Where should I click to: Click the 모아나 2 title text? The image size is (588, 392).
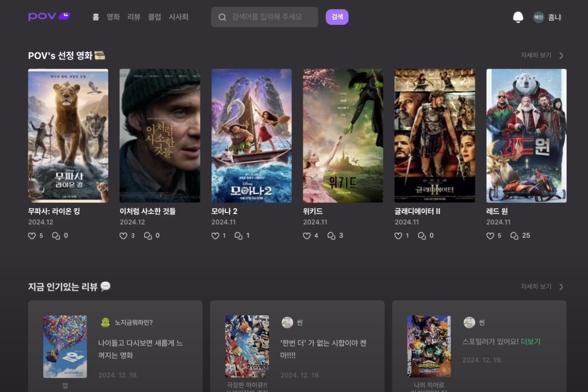click(224, 212)
